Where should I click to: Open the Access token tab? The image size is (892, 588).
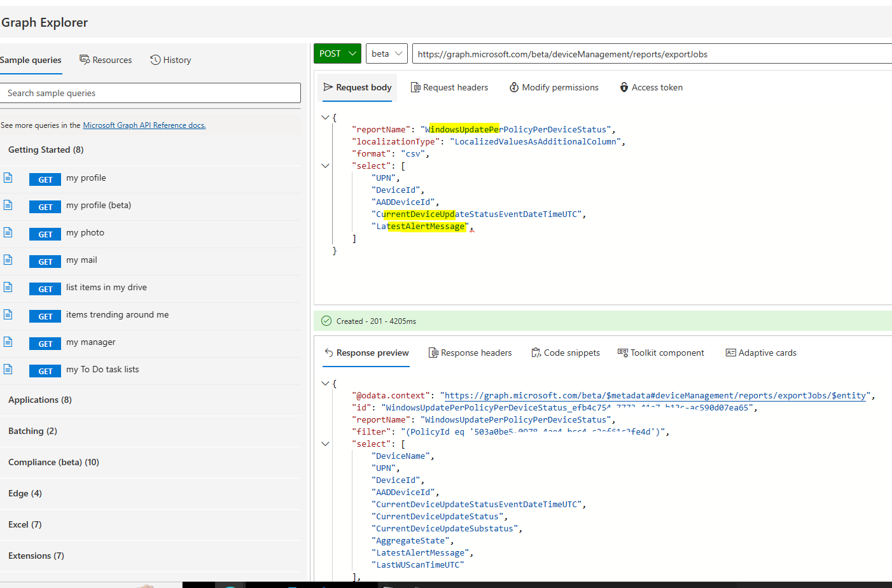(x=651, y=87)
